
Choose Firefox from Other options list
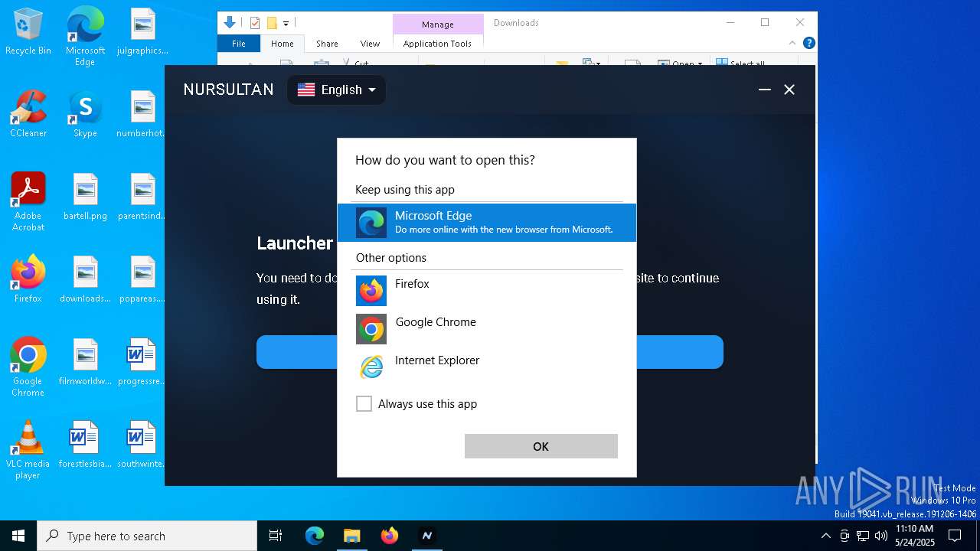pyautogui.click(x=487, y=291)
